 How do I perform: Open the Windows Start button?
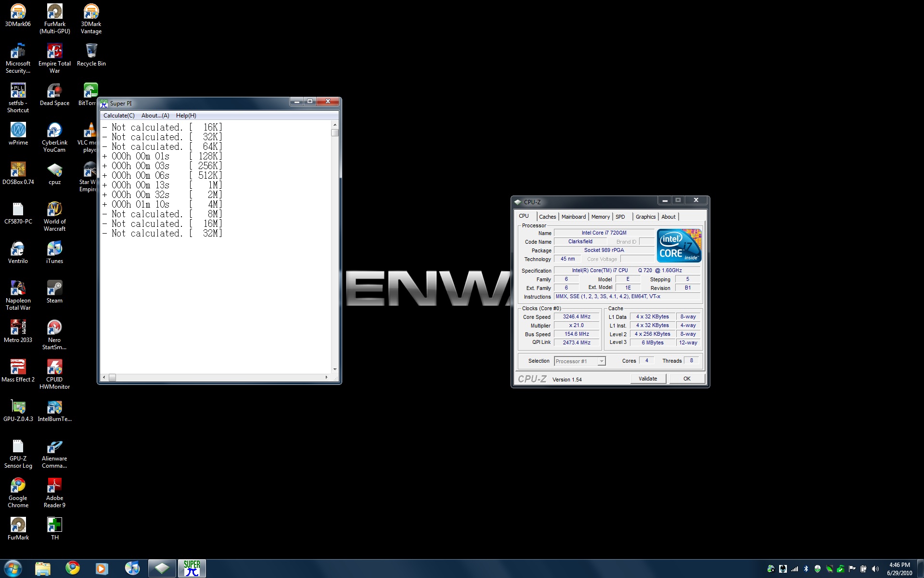point(13,568)
